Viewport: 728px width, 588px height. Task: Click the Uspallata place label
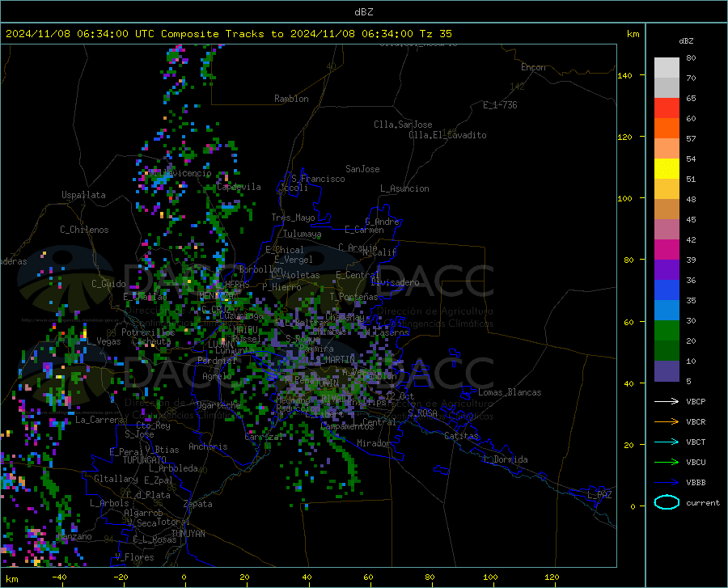[x=83, y=195]
